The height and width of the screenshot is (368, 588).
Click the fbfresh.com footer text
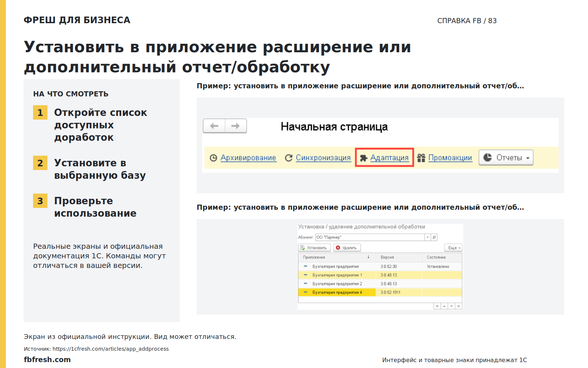click(x=47, y=360)
